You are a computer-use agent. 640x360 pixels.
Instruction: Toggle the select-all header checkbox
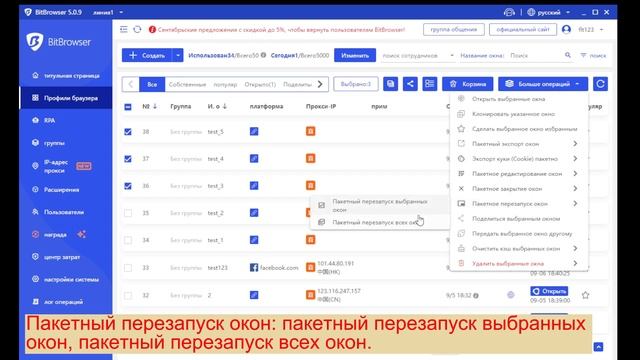pyautogui.click(x=128, y=107)
